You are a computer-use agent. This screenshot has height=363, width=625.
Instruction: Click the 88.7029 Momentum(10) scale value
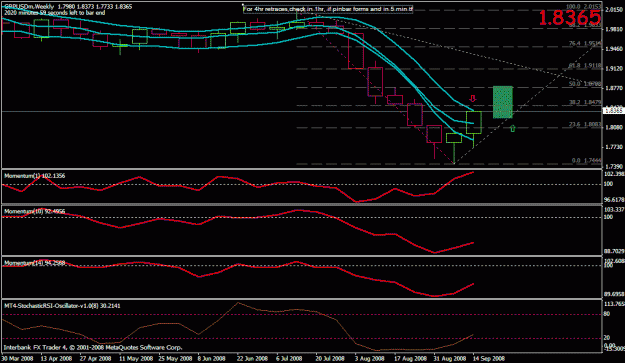tap(614, 251)
